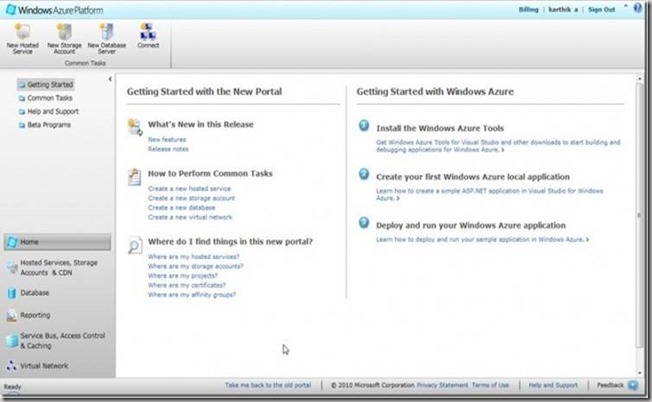Select Getting Started in the navigation tree

click(x=50, y=85)
